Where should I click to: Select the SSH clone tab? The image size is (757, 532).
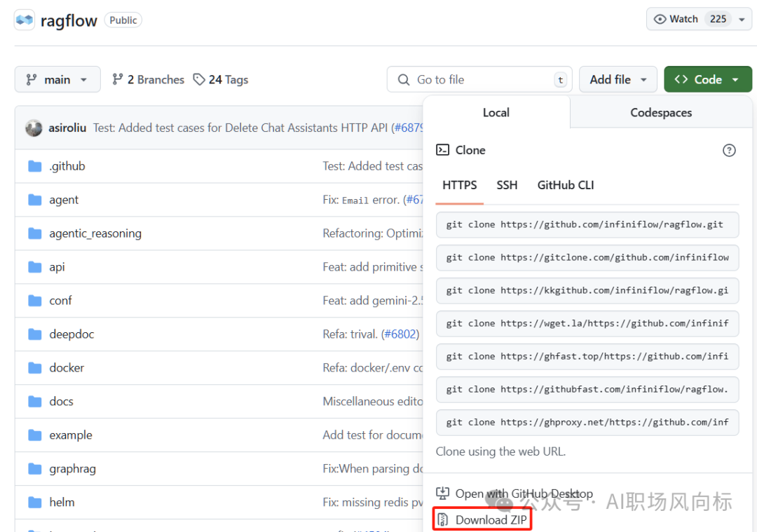tap(507, 185)
